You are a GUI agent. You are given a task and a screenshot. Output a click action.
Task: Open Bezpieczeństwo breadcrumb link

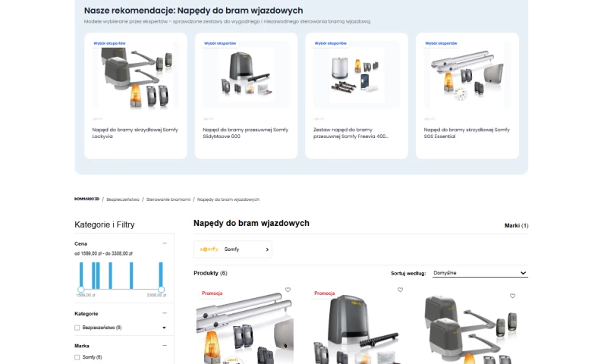(123, 199)
